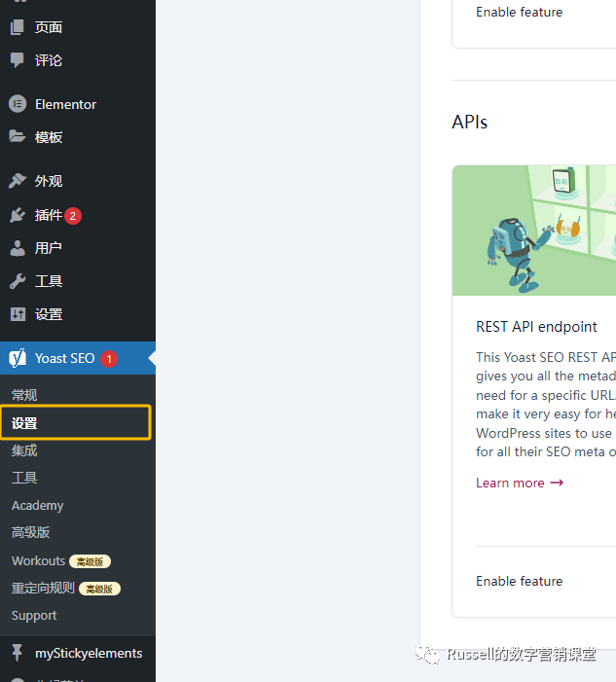This screenshot has height=682, width=616.
Task: Click the Elementor logo icon
Action: 18,104
